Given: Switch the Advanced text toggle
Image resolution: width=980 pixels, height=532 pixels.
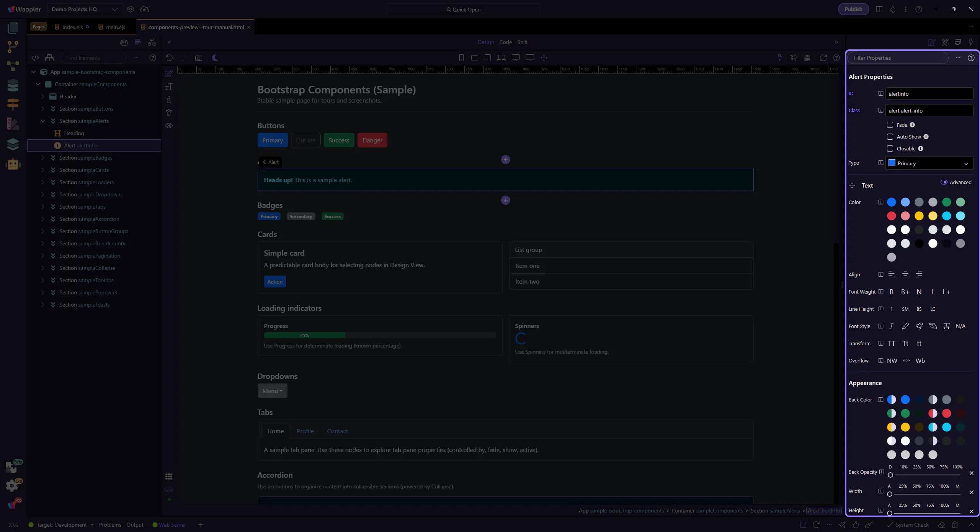Looking at the screenshot, I should point(944,182).
